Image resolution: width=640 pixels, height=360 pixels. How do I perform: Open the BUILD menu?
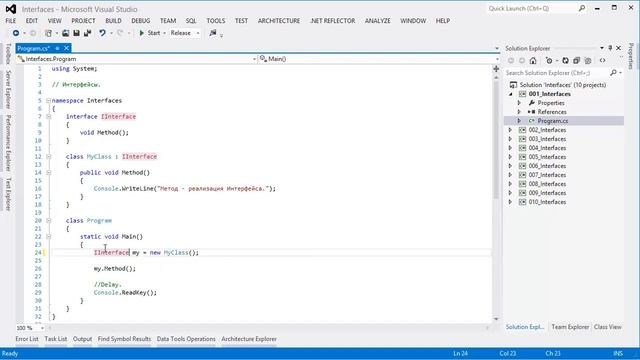point(113,21)
